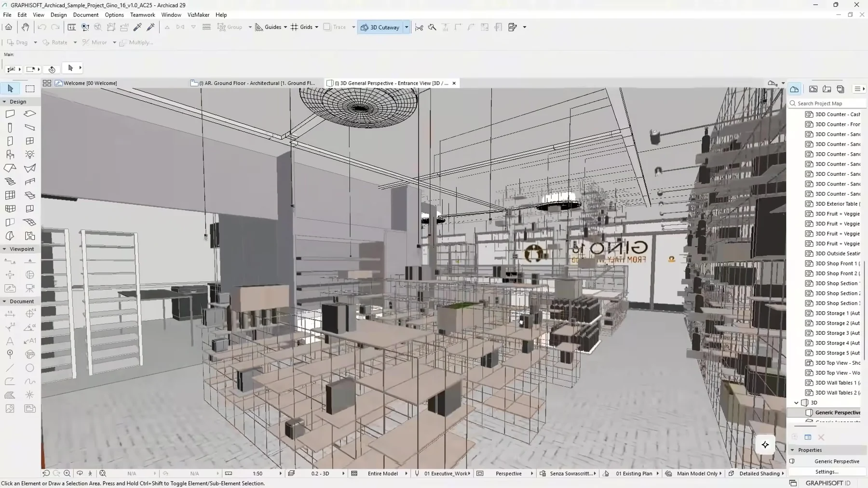The height and width of the screenshot is (488, 868).
Task: Close the 3D General Perspective tab
Action: click(454, 83)
